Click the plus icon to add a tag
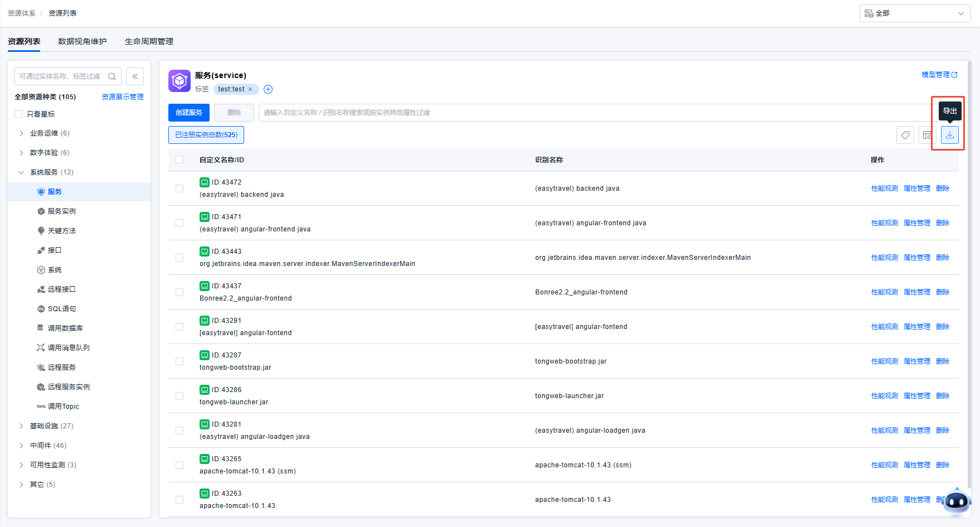The height and width of the screenshot is (527, 980). pyautogui.click(x=268, y=89)
